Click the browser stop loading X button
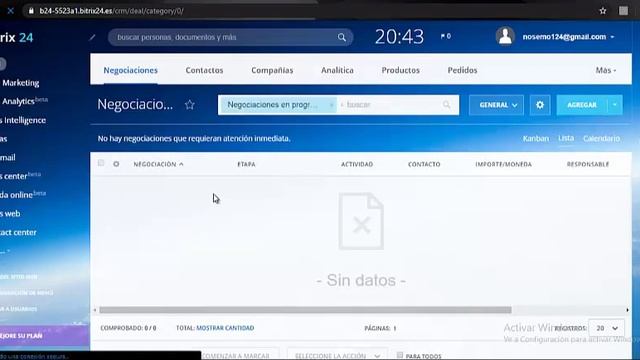Screen dimensions: 640x360 pyautogui.click(x=11, y=11)
